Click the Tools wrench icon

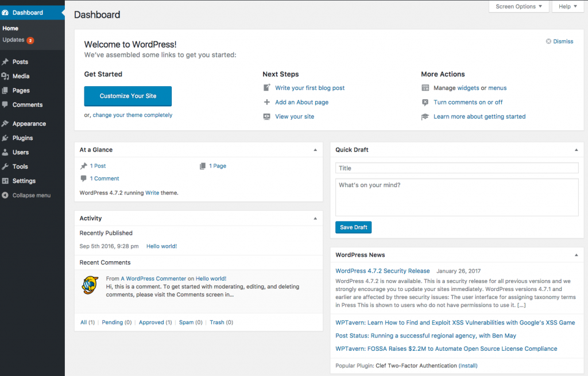click(5, 166)
